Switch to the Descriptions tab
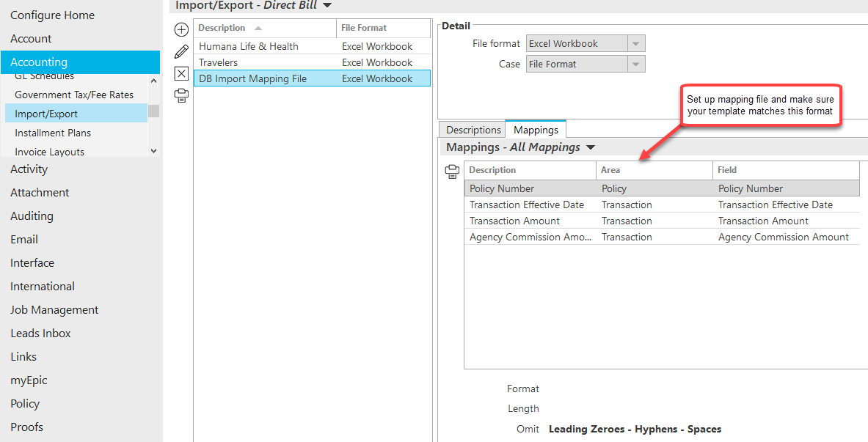 473,130
